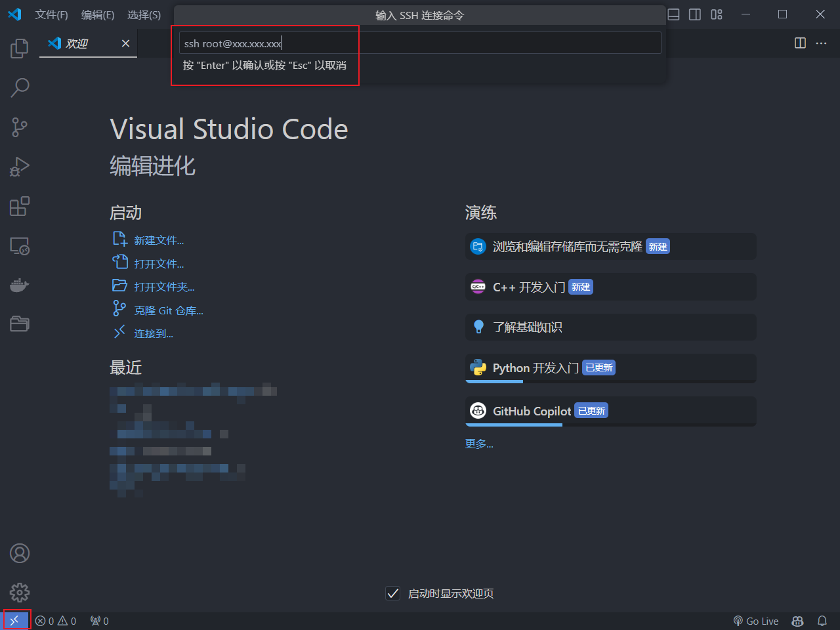This screenshot has width=840, height=630.
Task: Click the VS Code logo in title bar
Action: click(14, 14)
